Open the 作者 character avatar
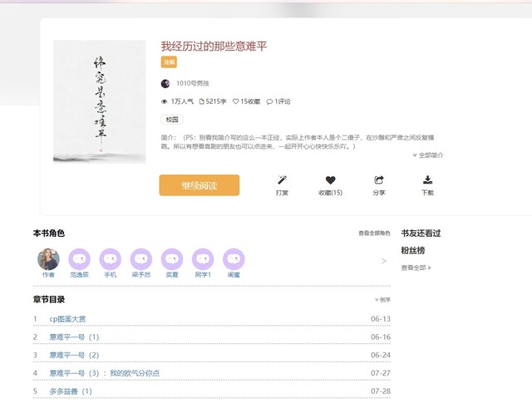This screenshot has height=403, width=532. click(48, 259)
